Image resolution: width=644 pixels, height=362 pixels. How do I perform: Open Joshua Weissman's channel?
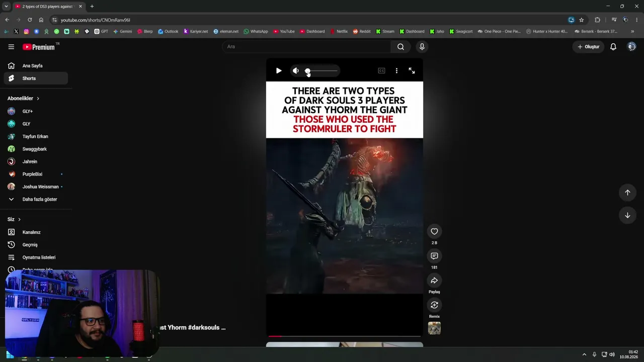pyautogui.click(x=36, y=187)
